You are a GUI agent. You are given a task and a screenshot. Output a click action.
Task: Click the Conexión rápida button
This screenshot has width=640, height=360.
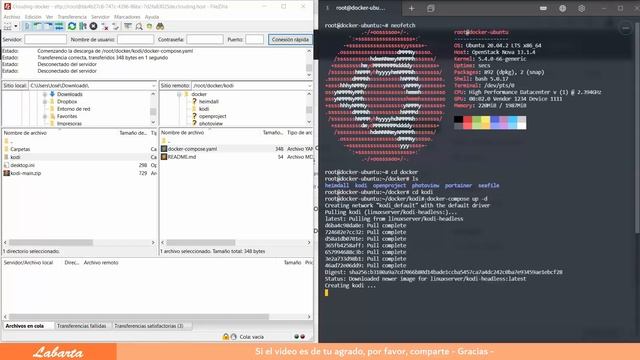pyautogui.click(x=290, y=40)
